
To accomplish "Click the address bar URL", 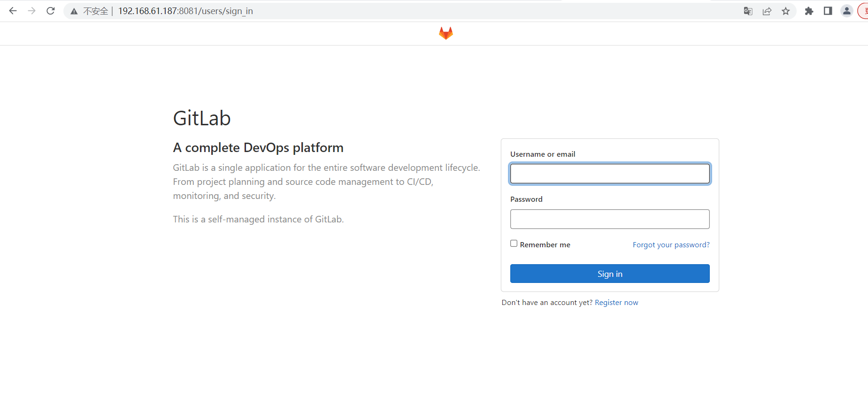I will [x=185, y=11].
